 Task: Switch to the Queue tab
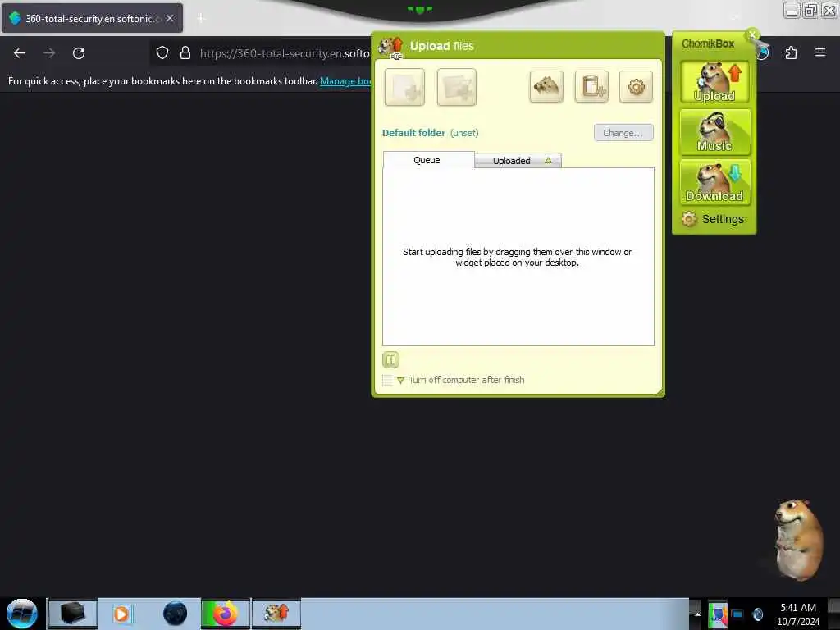point(428,160)
